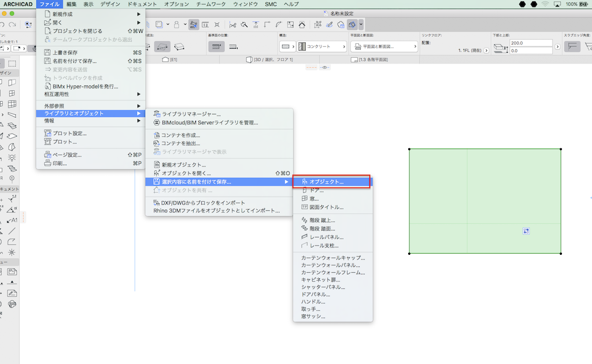Select the Marquee tool in the toolbox
Image resolution: width=592 pixels, height=364 pixels.
tap(12, 64)
